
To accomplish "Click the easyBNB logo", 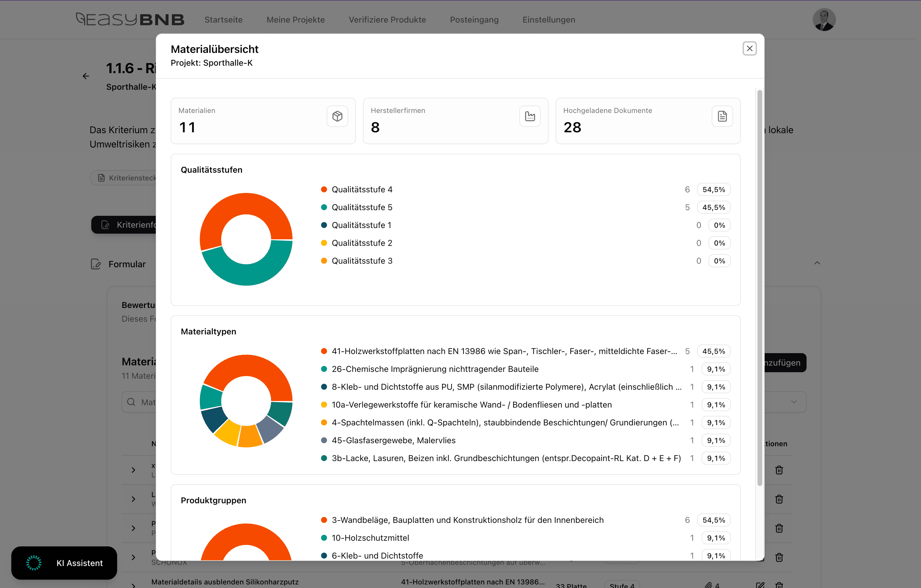I will tap(130, 19).
